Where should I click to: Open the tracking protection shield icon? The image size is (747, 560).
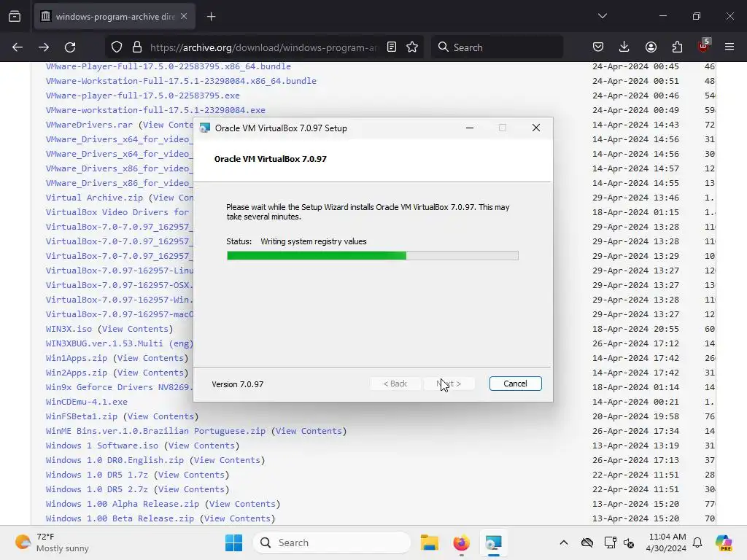click(x=117, y=47)
